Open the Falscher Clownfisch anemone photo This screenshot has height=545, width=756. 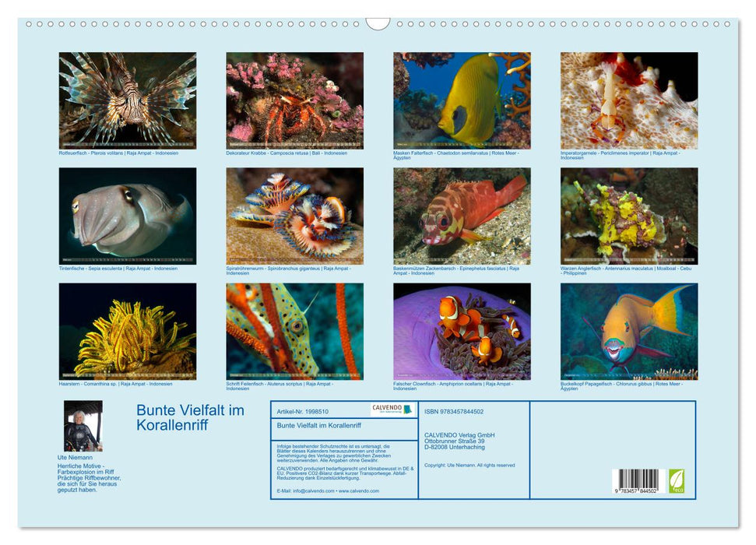pyautogui.click(x=462, y=331)
